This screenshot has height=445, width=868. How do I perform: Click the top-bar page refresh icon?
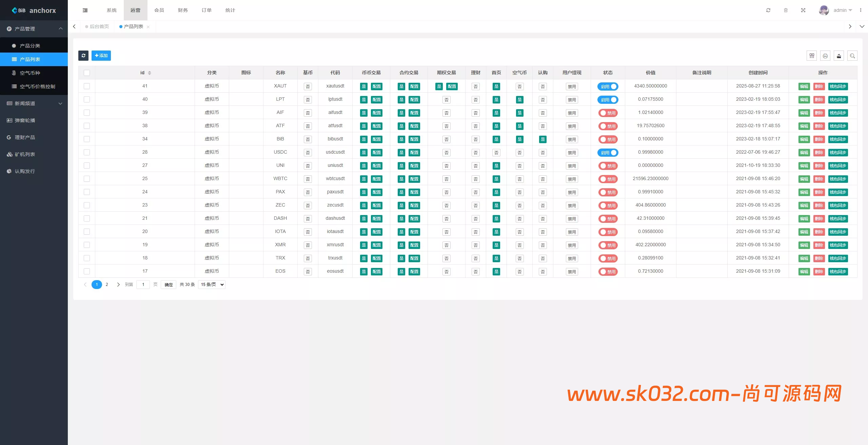click(768, 10)
